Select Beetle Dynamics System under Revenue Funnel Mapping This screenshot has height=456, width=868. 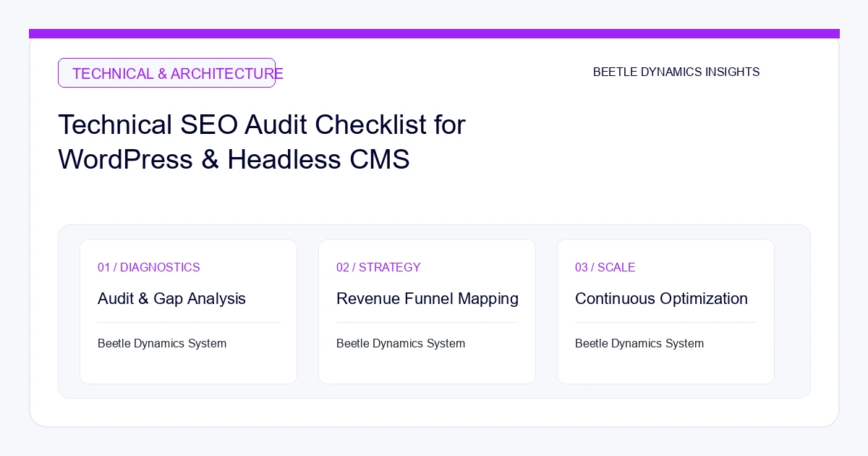pyautogui.click(x=401, y=344)
